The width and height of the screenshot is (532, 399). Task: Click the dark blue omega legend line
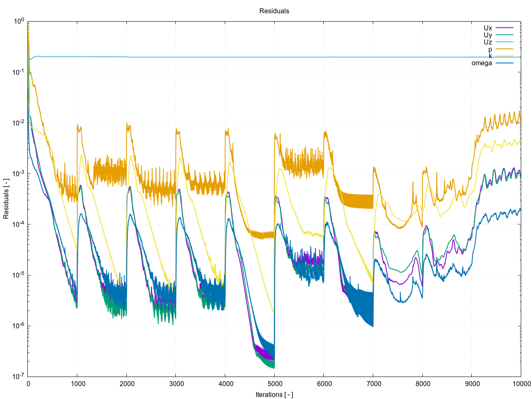pyautogui.click(x=504, y=63)
